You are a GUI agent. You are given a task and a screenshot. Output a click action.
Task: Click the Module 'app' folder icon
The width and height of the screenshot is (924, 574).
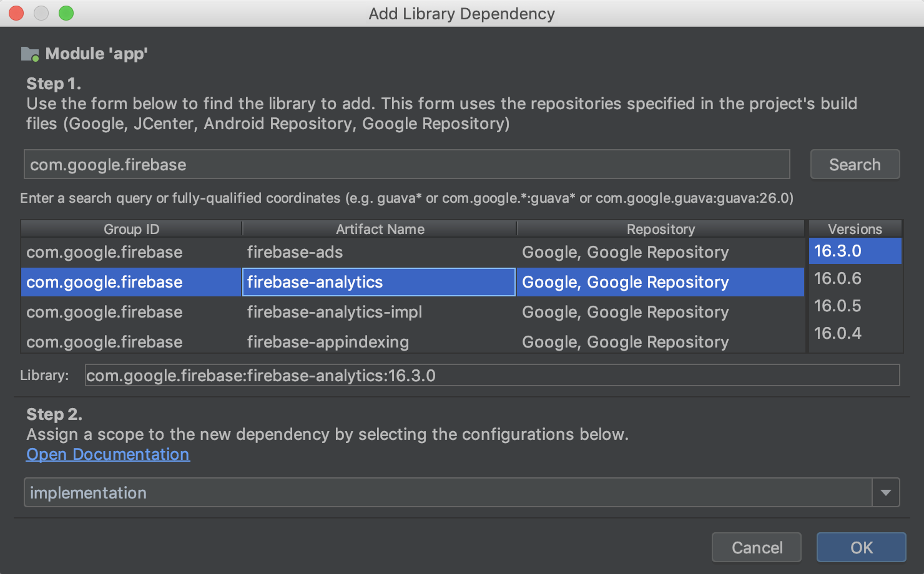[x=29, y=54]
